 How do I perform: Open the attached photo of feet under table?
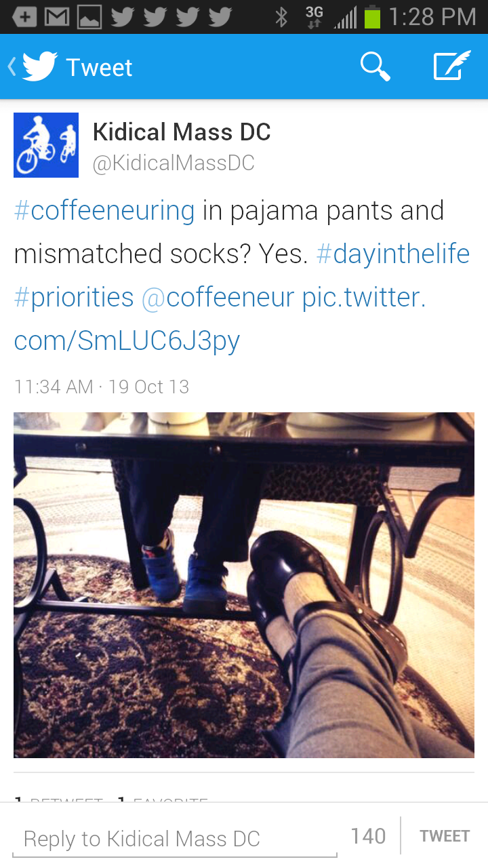click(x=244, y=585)
